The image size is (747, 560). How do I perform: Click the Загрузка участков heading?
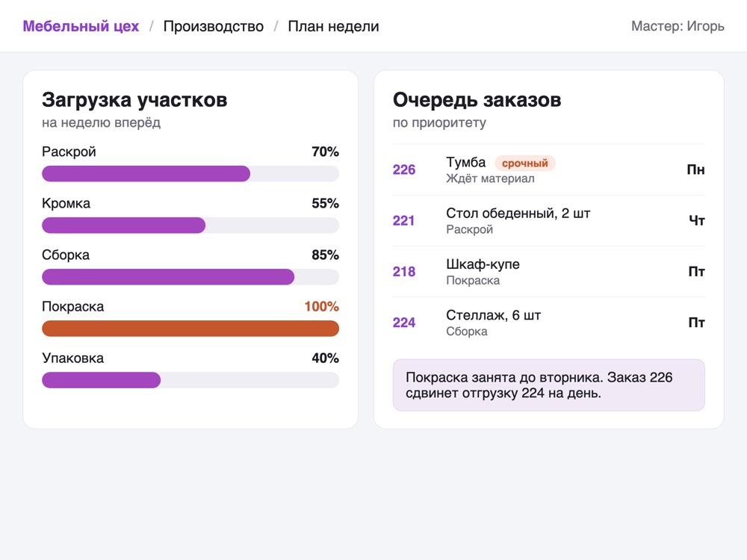[134, 100]
